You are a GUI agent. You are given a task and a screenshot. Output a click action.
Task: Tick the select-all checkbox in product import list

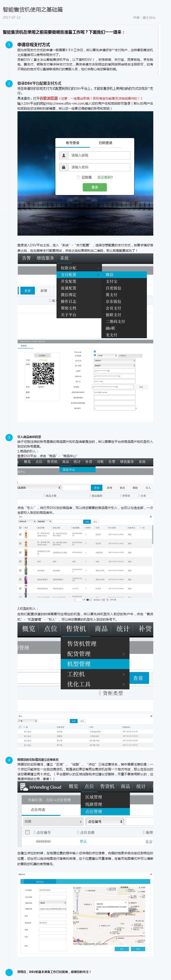pyautogui.click(x=20, y=528)
